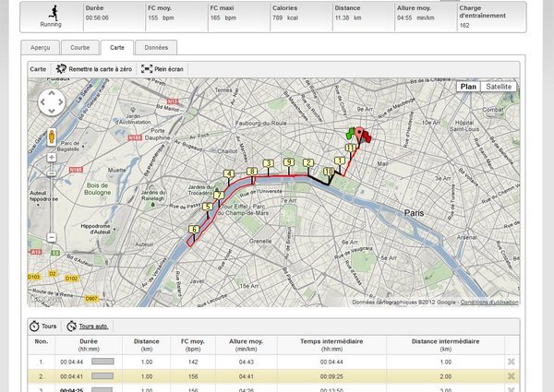Viewport: 554px width, 392px height.
Task: Click the map zoom slider track
Action: point(52,201)
